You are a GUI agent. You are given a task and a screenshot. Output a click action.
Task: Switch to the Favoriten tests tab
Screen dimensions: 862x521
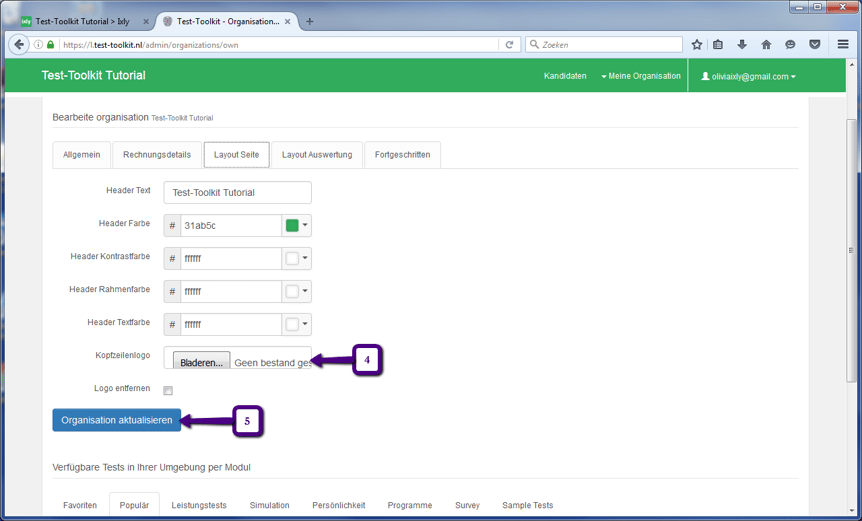pos(80,505)
